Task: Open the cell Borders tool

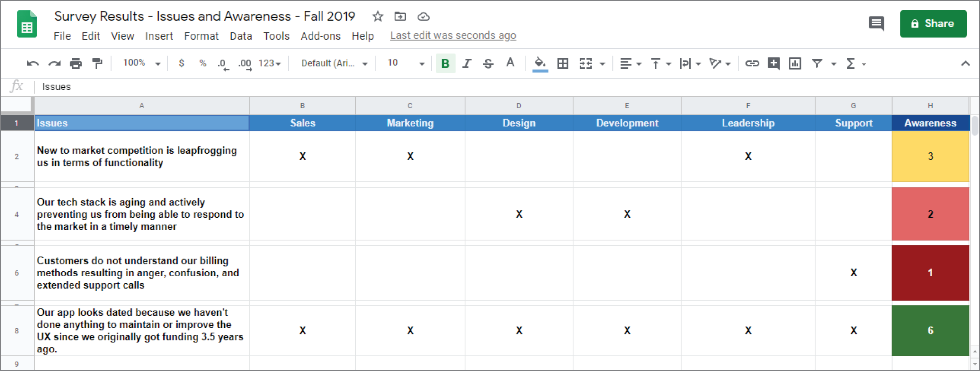Action: point(563,63)
